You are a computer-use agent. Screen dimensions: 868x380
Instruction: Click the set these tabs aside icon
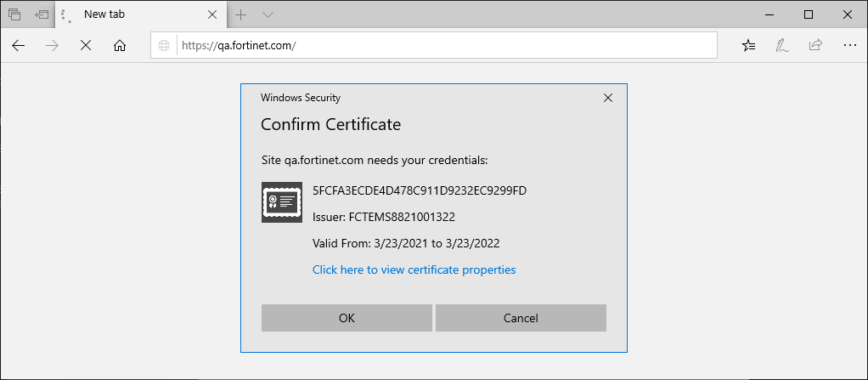click(x=42, y=14)
